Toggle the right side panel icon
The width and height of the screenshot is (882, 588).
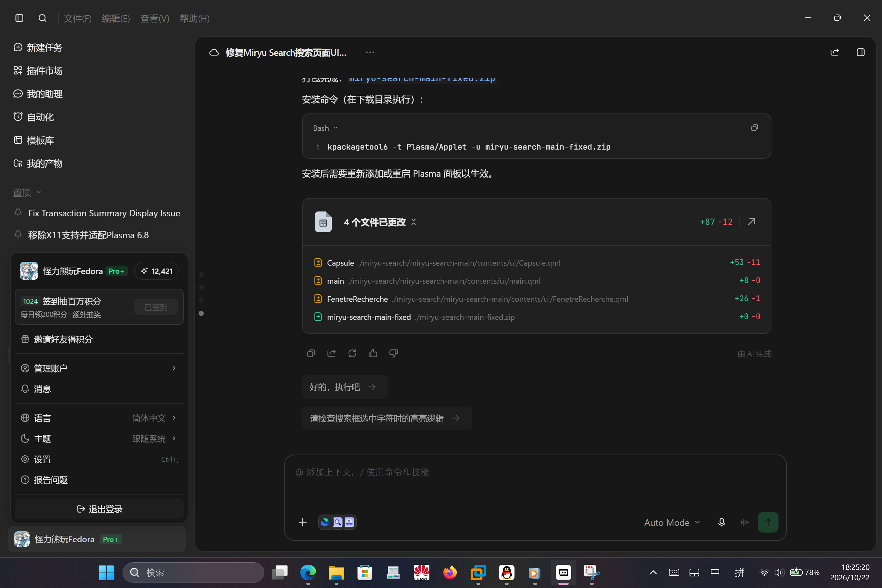click(x=861, y=52)
